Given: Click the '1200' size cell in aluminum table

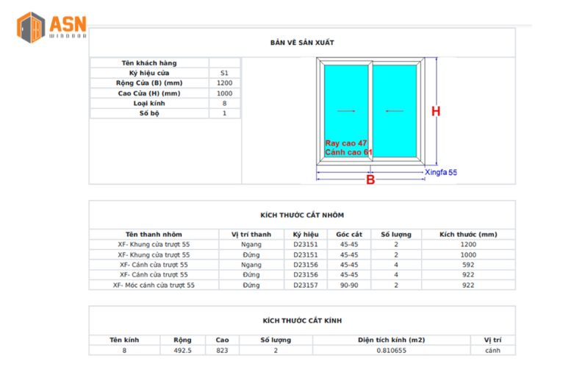Looking at the screenshot, I should [x=468, y=245].
